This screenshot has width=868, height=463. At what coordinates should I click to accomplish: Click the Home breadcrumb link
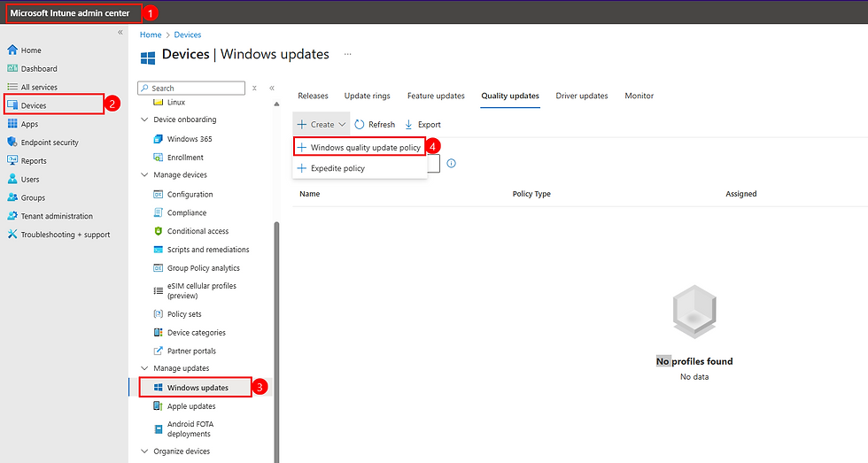click(x=151, y=35)
